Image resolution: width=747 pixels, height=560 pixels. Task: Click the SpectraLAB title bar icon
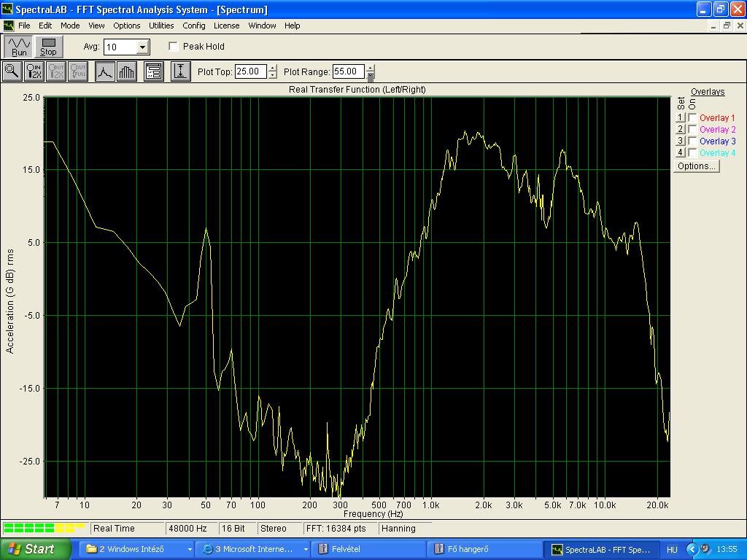pos(7,9)
